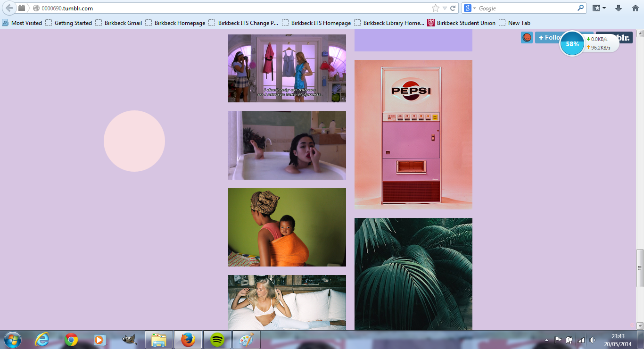This screenshot has height=350, width=644.
Task: Open Windows Explorer from the taskbar
Action: pyautogui.click(x=159, y=340)
